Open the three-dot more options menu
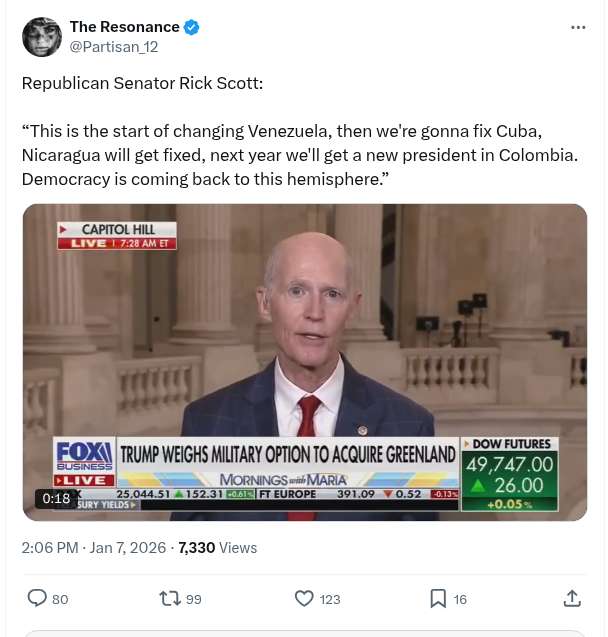The height and width of the screenshot is (637, 608). coord(578,27)
